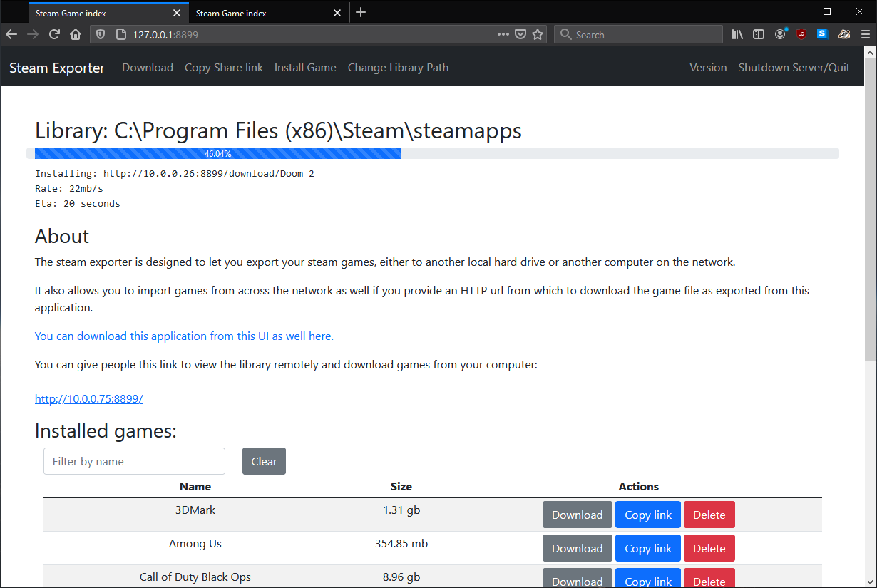Toggle the sidebar view icon
877x588 pixels.
pos(759,34)
